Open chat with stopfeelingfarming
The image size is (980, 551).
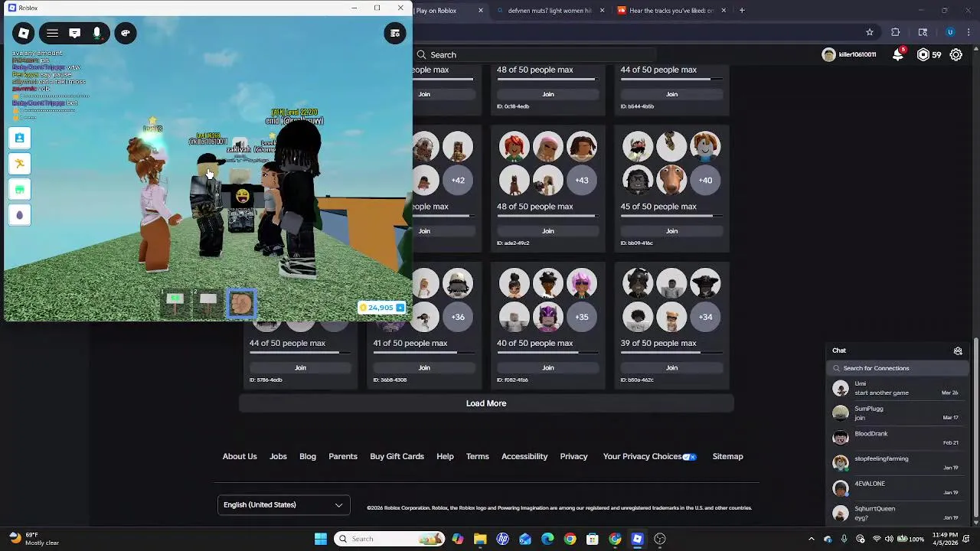[x=899, y=464]
